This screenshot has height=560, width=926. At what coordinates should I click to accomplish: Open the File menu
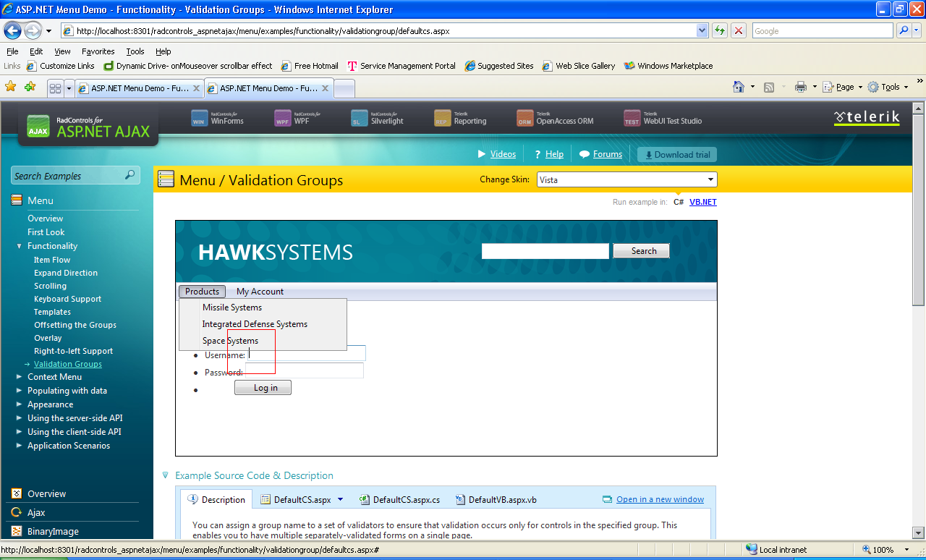point(12,51)
